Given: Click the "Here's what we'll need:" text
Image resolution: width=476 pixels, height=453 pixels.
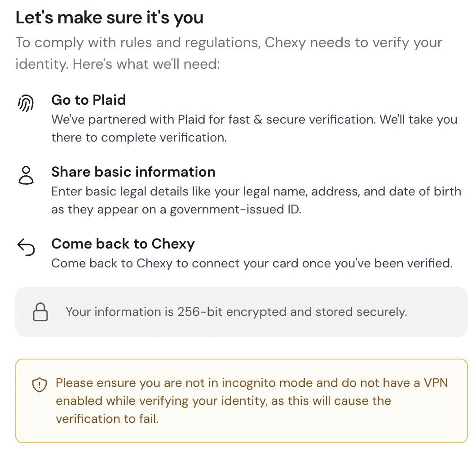Looking at the screenshot, I should pos(146,64).
